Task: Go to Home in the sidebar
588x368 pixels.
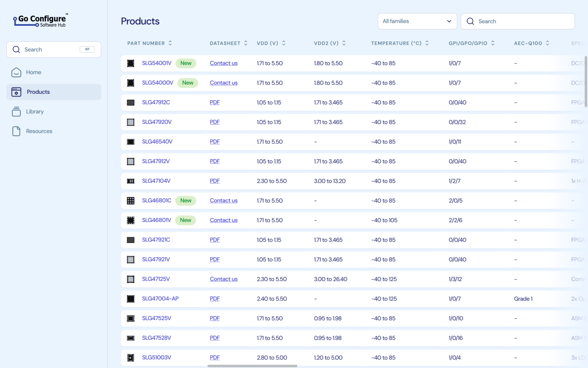Action: pyautogui.click(x=54, y=72)
